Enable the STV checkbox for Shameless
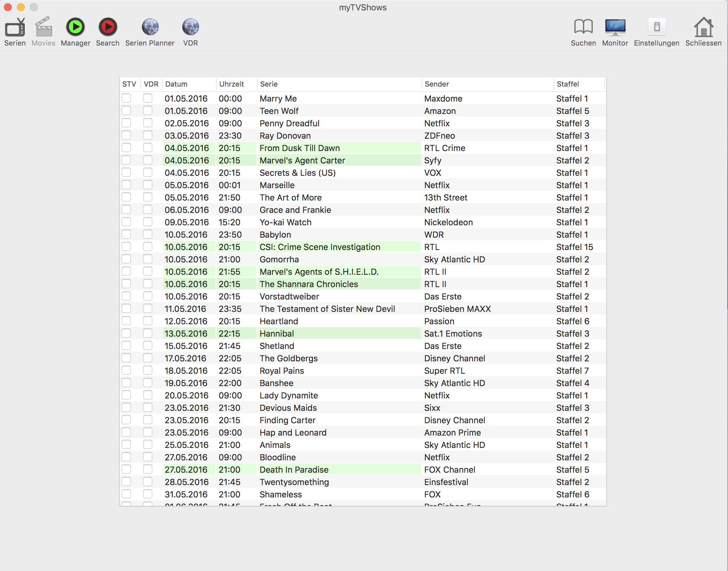The height and width of the screenshot is (571, 728). coord(126,494)
